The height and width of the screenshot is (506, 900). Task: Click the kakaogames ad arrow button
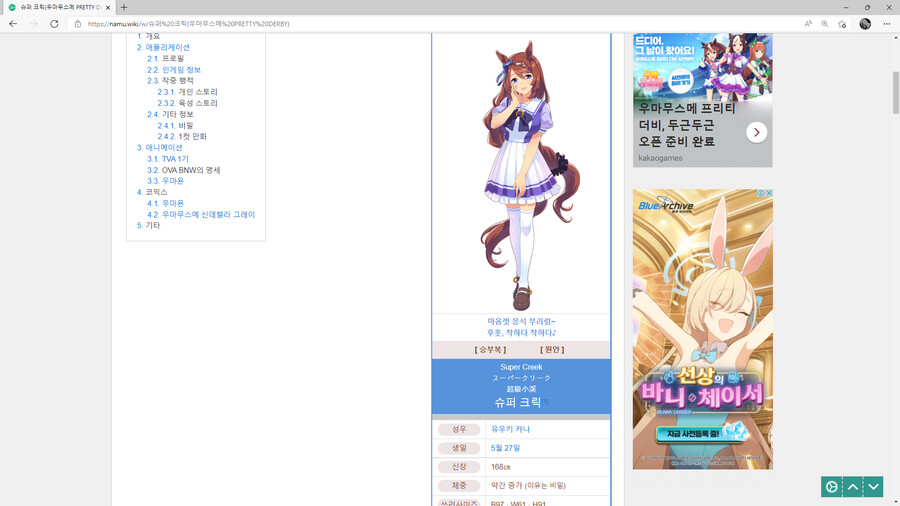(757, 133)
